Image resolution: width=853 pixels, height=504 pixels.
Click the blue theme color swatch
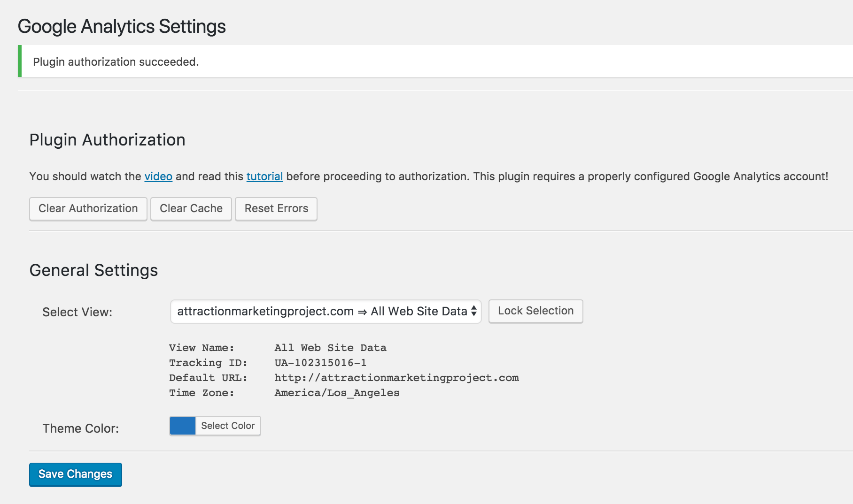[183, 426]
